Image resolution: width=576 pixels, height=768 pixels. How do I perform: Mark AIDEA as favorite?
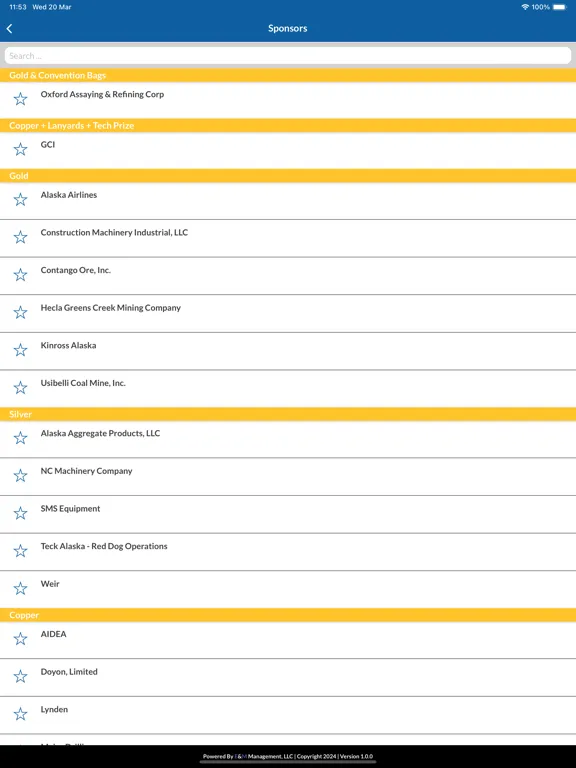tap(20, 639)
